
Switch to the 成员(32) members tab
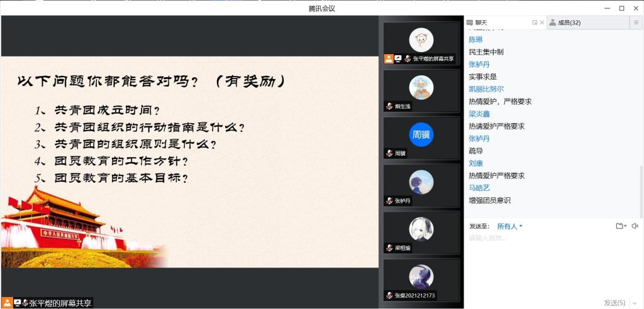[x=565, y=23]
